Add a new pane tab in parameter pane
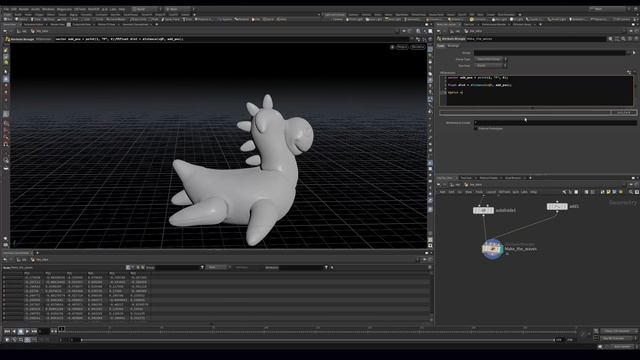640x360 pixels. 540,24
